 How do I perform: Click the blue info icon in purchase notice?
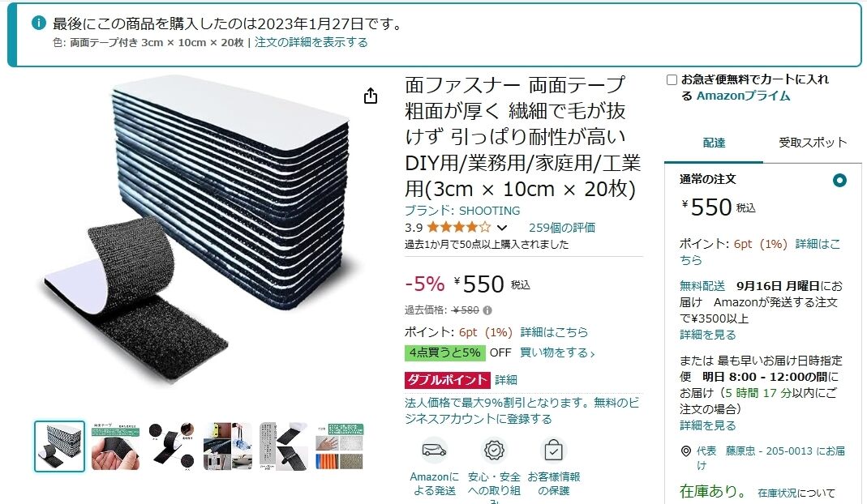click(39, 23)
